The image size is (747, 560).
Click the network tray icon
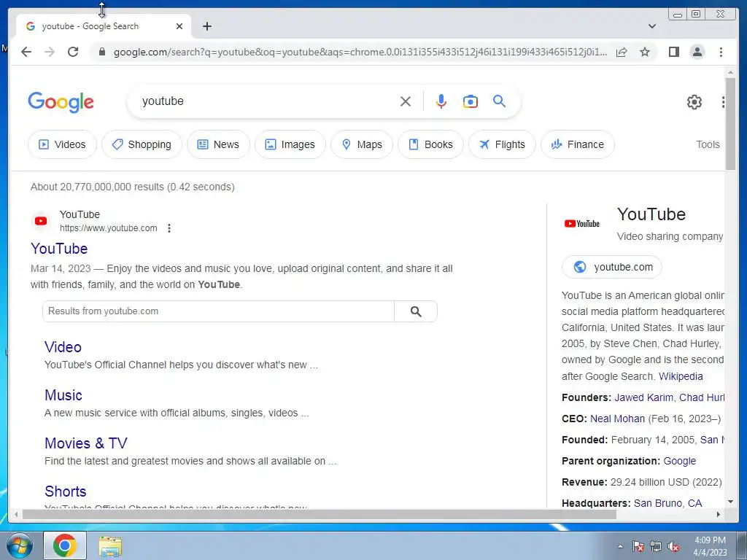[x=656, y=546]
